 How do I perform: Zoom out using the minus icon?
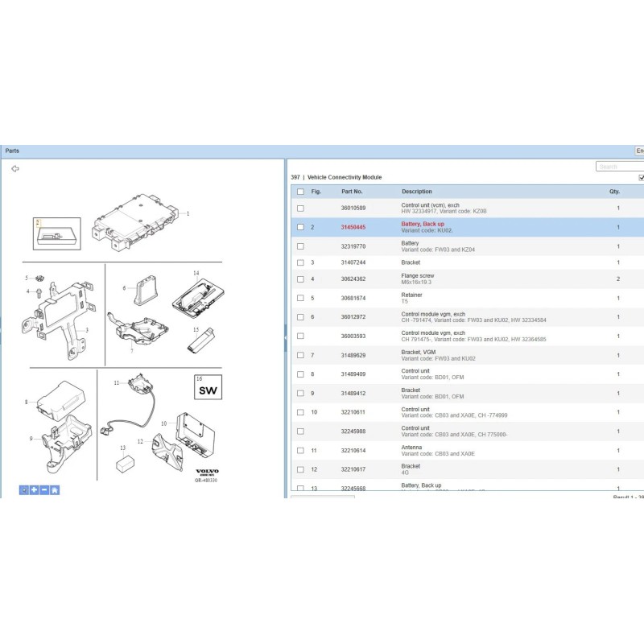pyautogui.click(x=44, y=491)
